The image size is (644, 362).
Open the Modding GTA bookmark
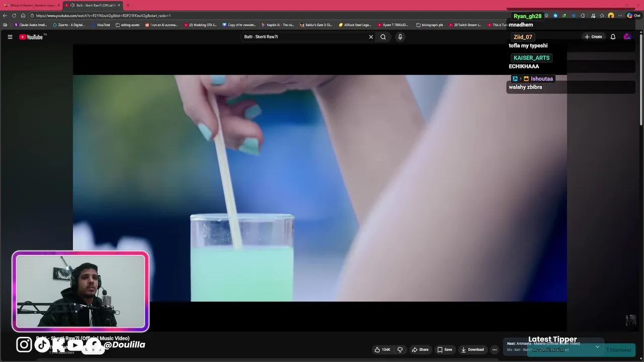200,25
